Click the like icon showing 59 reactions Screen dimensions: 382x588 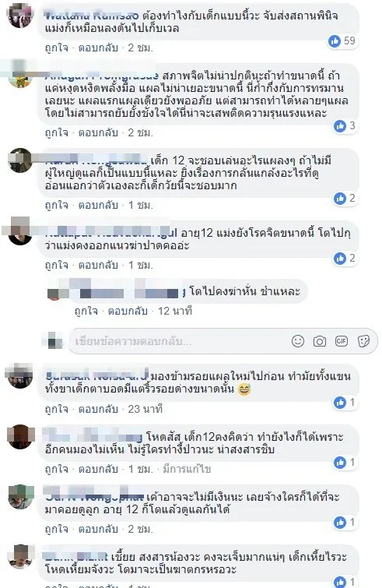coord(335,40)
